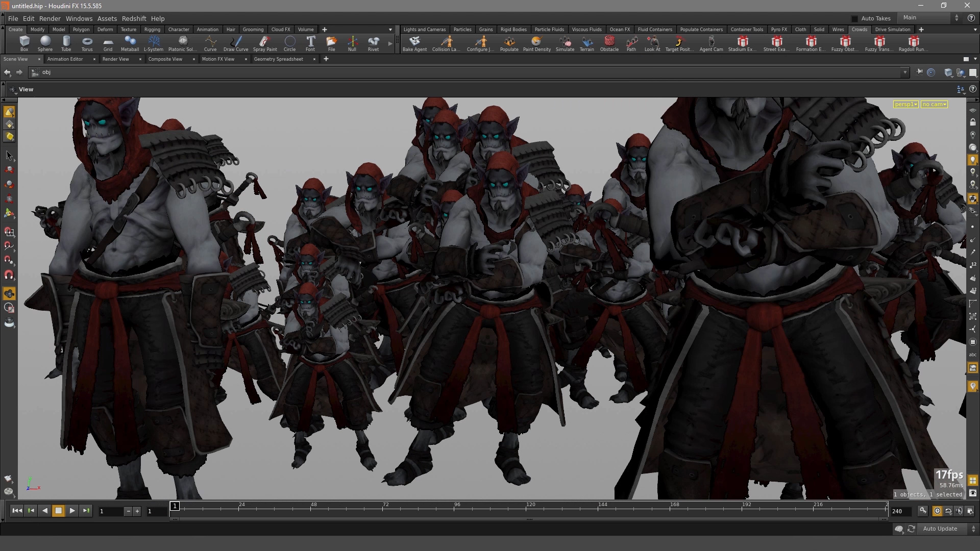Open the persp1 viewport camera dropdown
This screenshot has height=551, width=980.
coord(906,104)
